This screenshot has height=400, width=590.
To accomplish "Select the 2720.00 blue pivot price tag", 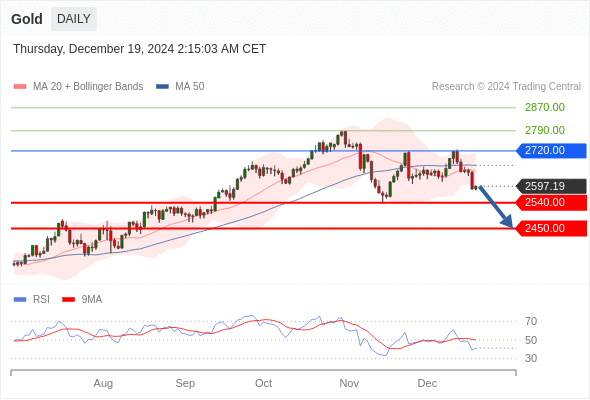I will pos(551,151).
